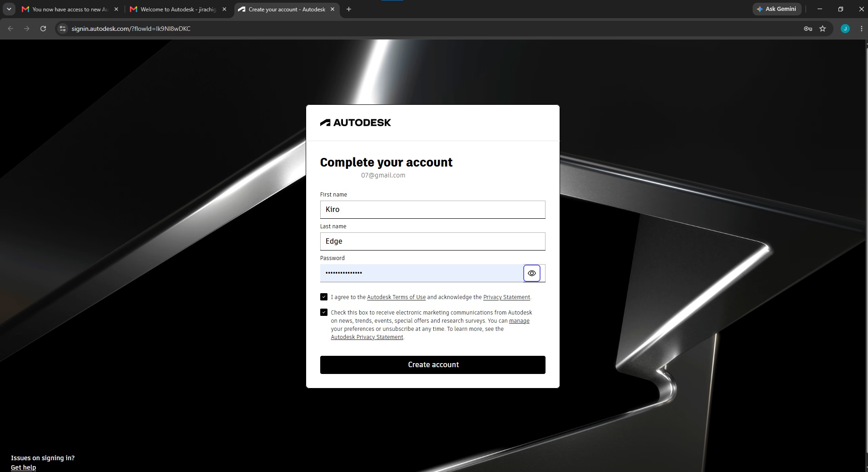Minimize the browser window
Viewport: 868px width, 472px height.
[x=820, y=9]
